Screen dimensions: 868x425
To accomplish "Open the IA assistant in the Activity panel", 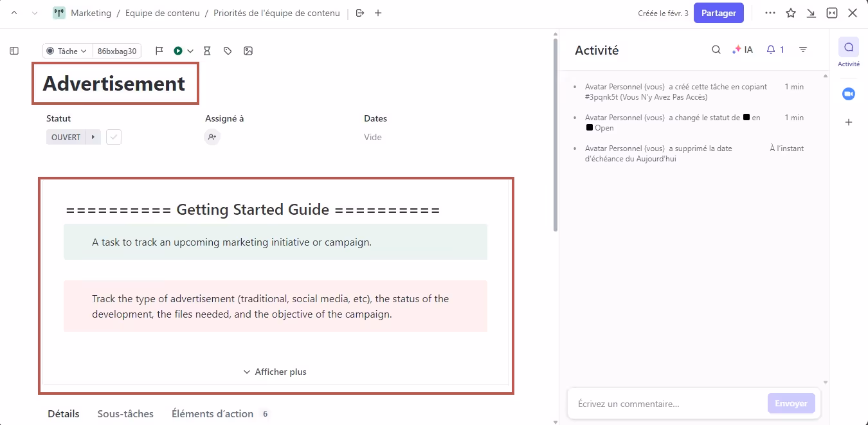I will pos(743,50).
